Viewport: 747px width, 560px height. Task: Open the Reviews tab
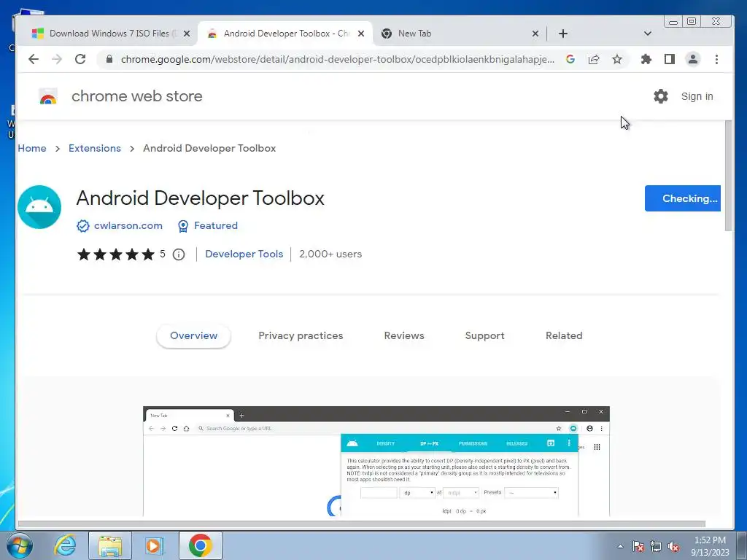pyautogui.click(x=404, y=335)
